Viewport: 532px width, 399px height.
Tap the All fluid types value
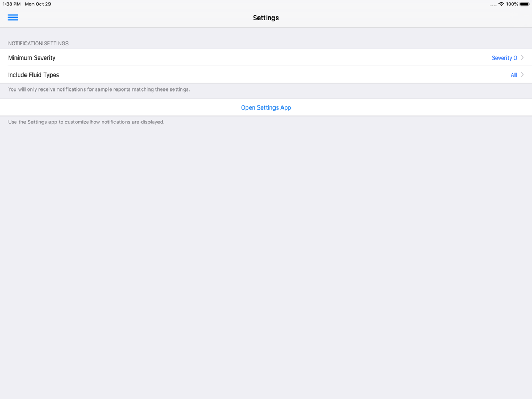click(x=514, y=75)
